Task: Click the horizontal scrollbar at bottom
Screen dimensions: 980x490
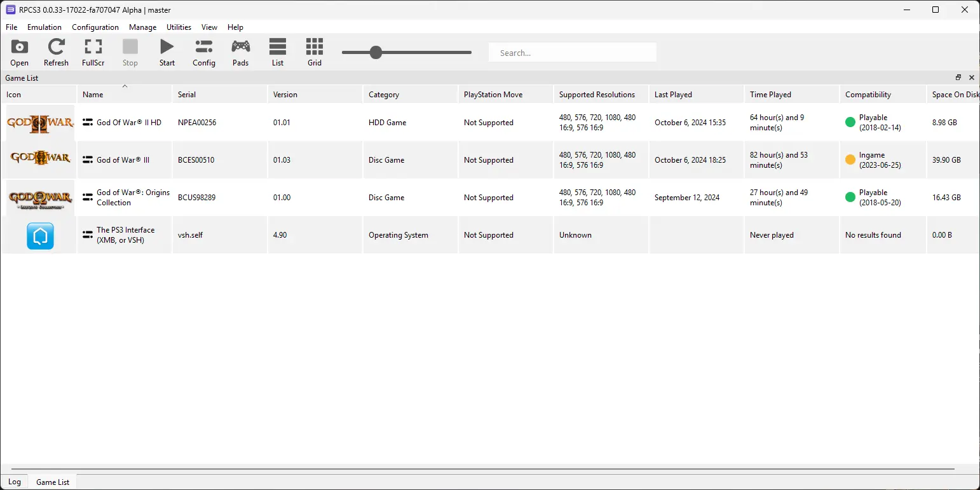Action: pos(483,469)
